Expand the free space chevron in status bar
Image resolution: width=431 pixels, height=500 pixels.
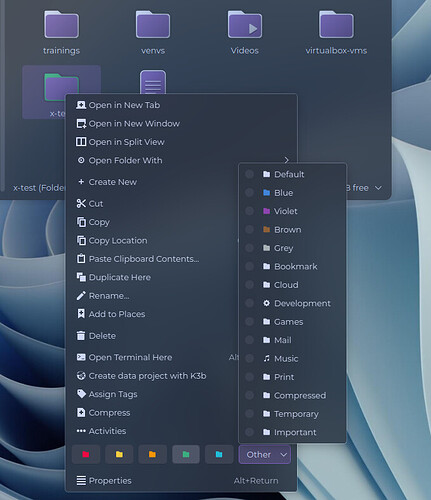coord(378,188)
